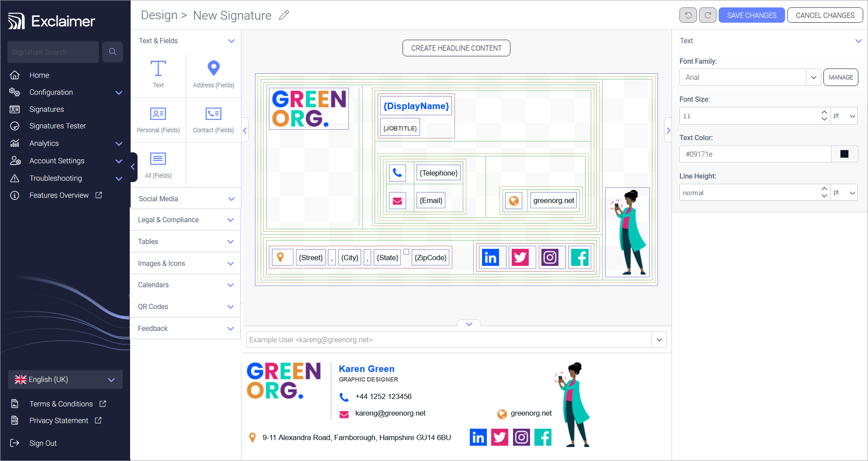Collapse the preview panel chevron
This screenshot has width=868, height=461.
469,324
